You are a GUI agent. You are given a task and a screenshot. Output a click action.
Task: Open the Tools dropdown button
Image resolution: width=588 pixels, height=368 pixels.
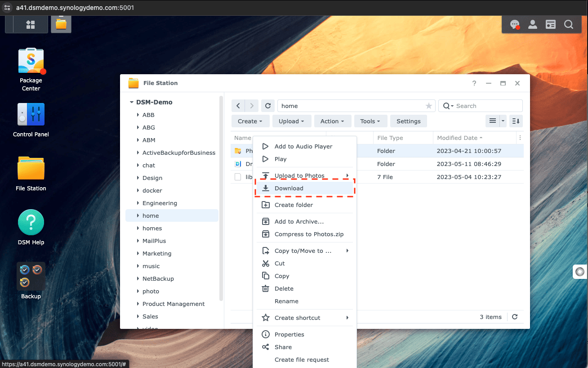pos(370,121)
